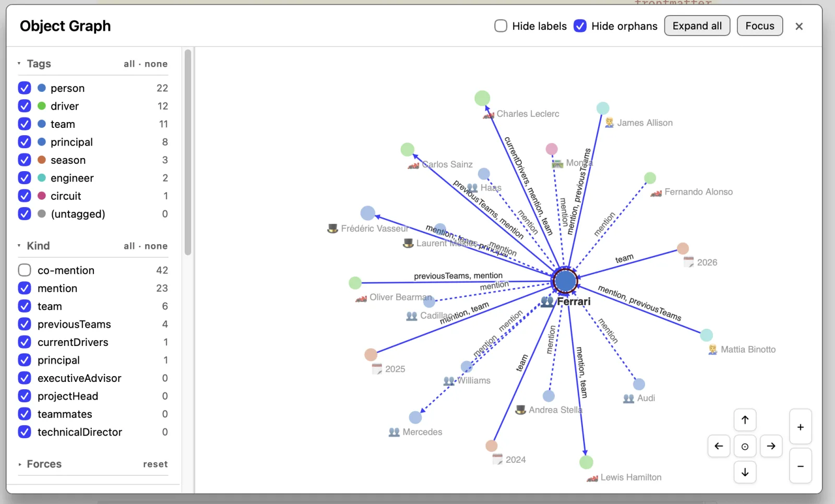The image size is (835, 504).
Task: Select the Lewis Hamilton driver node
Action: coord(586,462)
